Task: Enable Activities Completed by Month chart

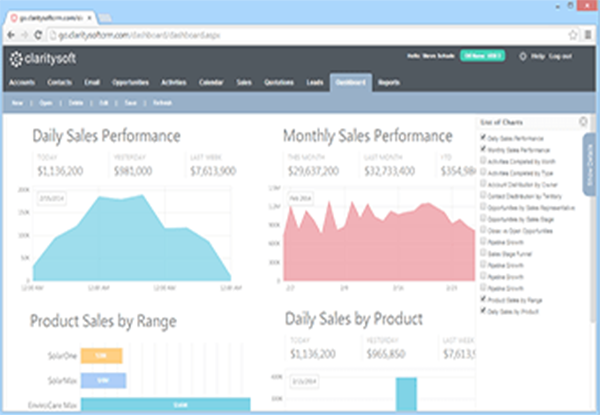Action: pos(483,159)
